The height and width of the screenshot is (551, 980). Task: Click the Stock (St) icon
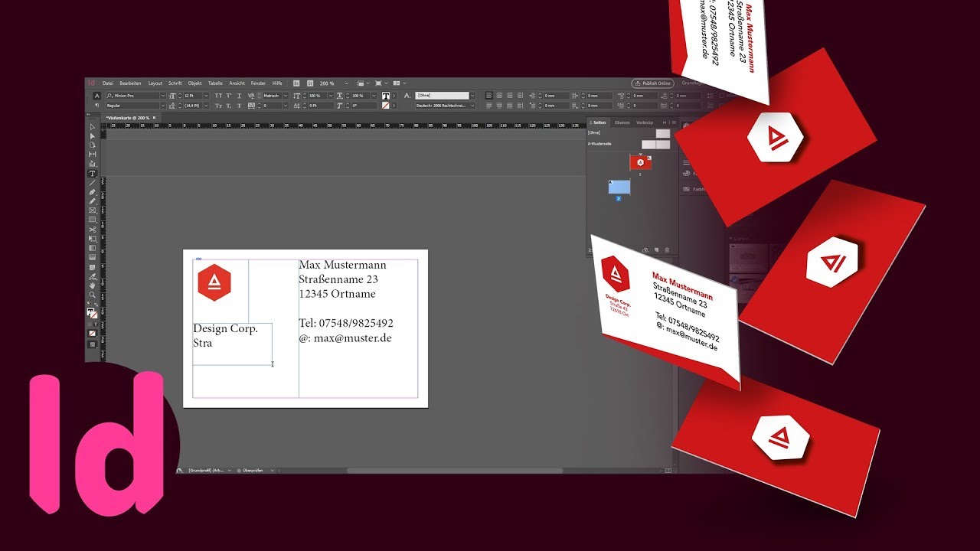pyautogui.click(x=310, y=83)
